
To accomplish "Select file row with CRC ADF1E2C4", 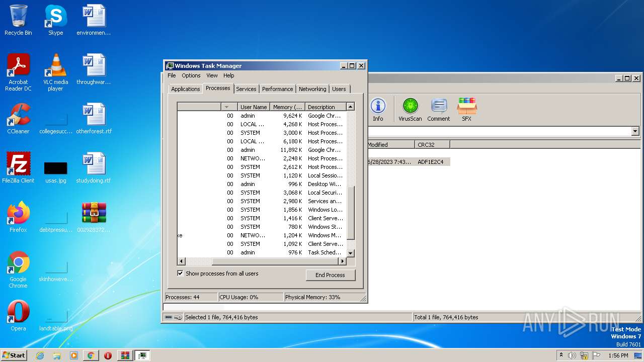I will click(409, 162).
